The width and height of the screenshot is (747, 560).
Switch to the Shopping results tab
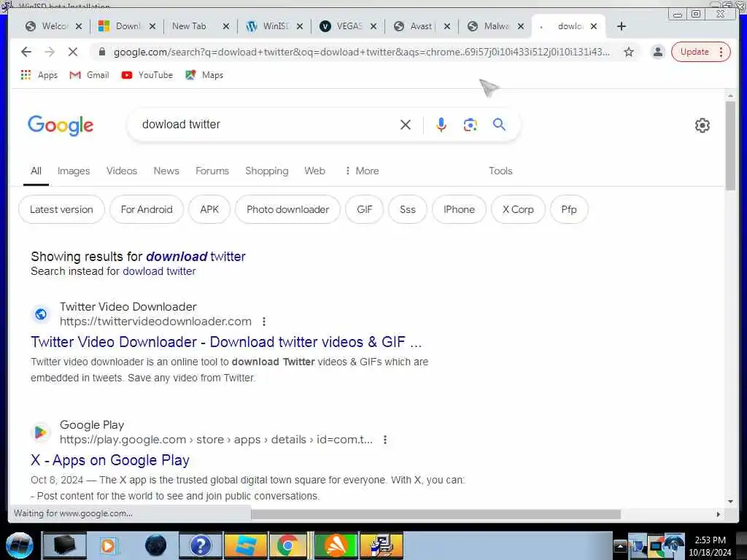click(x=267, y=171)
